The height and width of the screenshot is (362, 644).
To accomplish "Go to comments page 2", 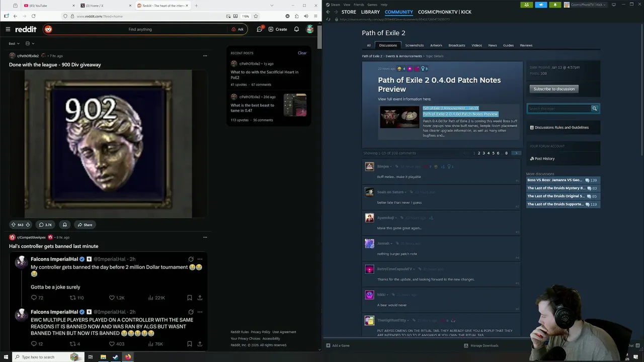I will 478,153.
